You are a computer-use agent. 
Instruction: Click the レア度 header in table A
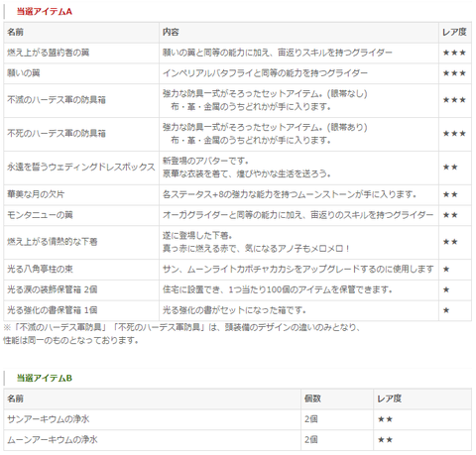[x=454, y=32]
